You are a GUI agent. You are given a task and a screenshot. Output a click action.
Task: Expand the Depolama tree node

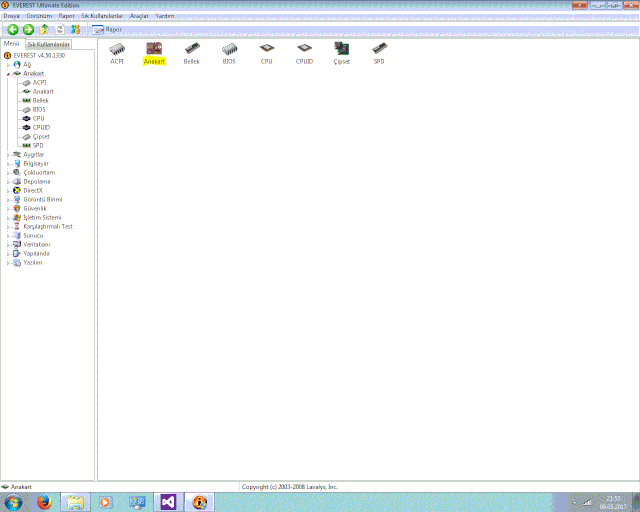(x=8, y=182)
